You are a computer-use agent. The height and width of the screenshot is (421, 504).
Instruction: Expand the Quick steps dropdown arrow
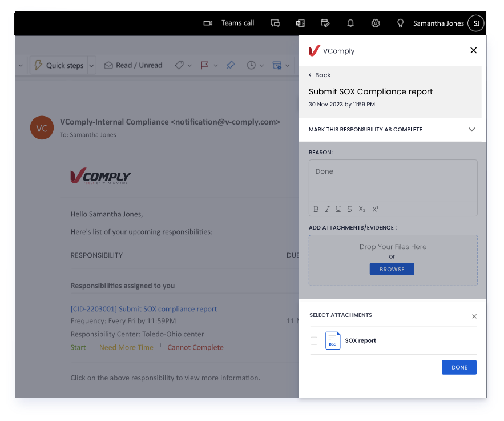pos(91,66)
